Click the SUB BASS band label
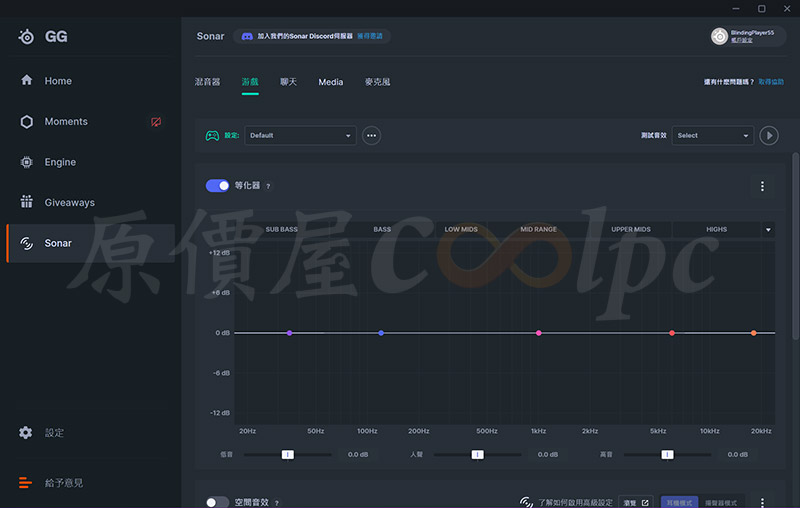Screen dimensions: 800x508 tap(282, 230)
